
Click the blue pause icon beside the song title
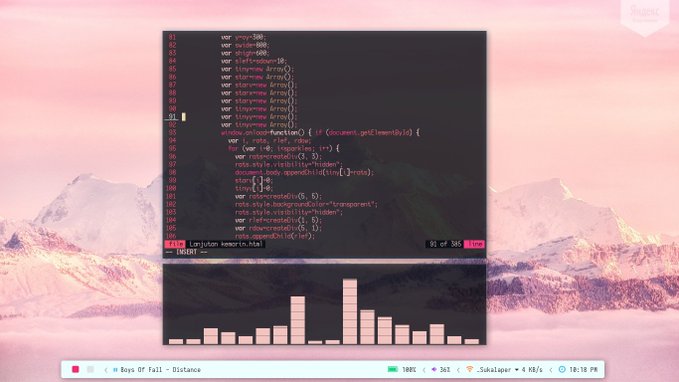[x=115, y=369]
